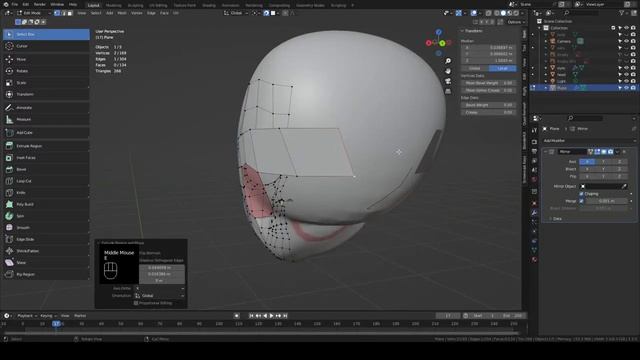Switch to Modeling workspace tab
Screen dimensions: 640x360
113,5
